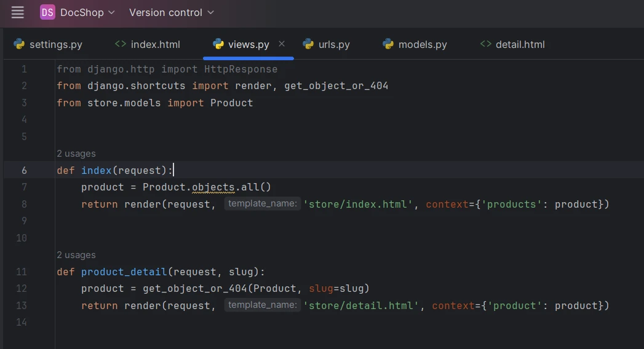This screenshot has height=349, width=644.
Task: Click '2 usages' hint above product_detail
Action: pyautogui.click(x=76, y=255)
